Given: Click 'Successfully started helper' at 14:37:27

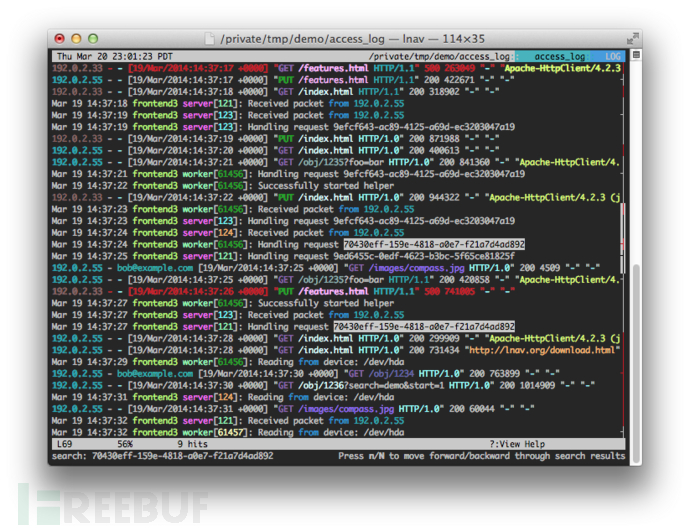Looking at the screenshot, I should tap(326, 303).
